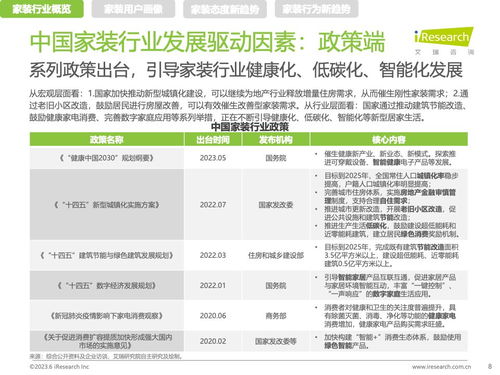
Task: Click the subtitle starting 系列政策出台
Action: pos(246,70)
